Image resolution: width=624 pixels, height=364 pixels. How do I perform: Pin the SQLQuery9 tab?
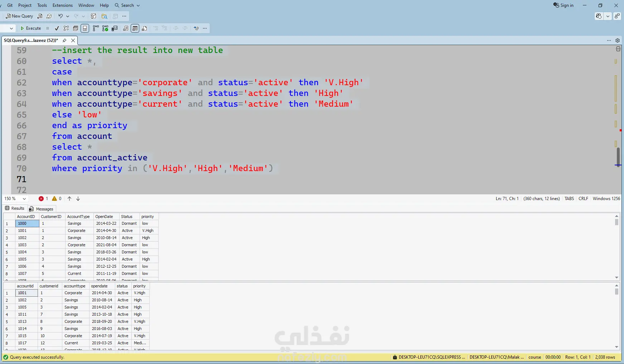[64, 40]
